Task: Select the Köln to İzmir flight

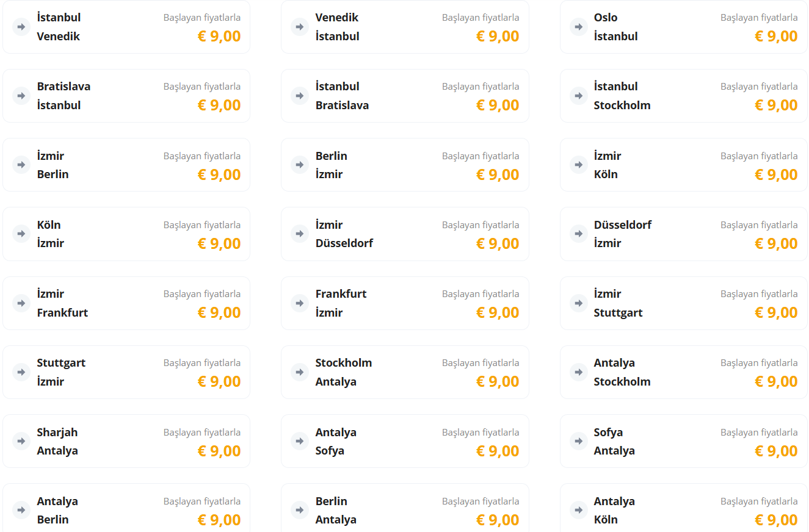Action: pyautogui.click(x=126, y=234)
